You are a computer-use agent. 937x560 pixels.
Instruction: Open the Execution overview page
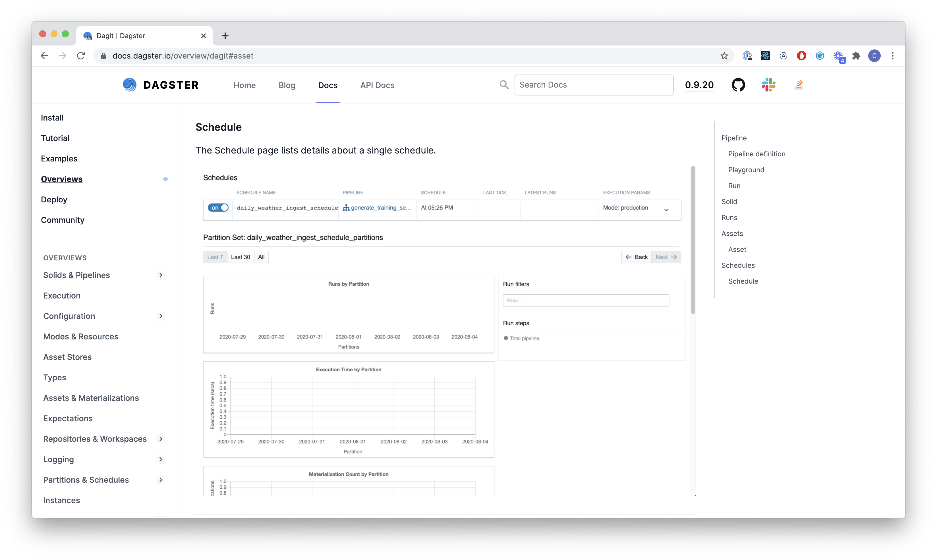coord(62,295)
